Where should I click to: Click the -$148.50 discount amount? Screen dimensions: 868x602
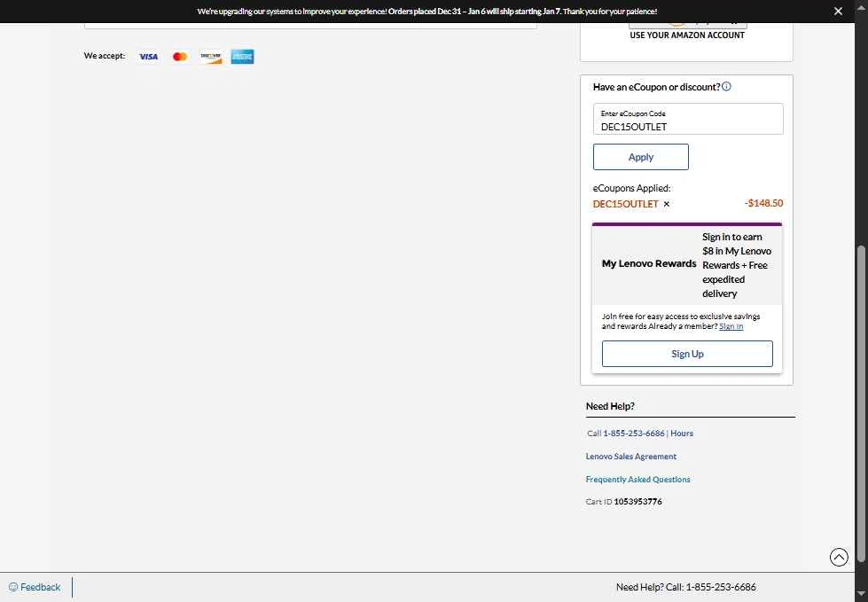pos(763,203)
